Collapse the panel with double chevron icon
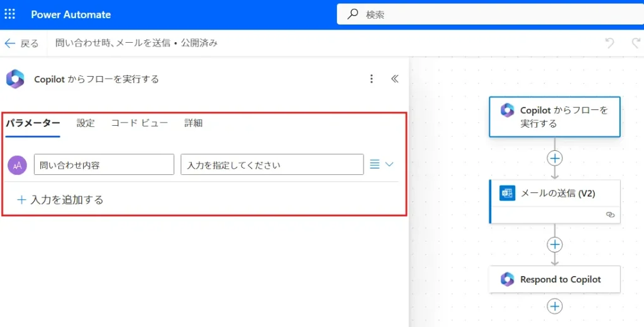The height and width of the screenshot is (327, 644). click(x=395, y=79)
